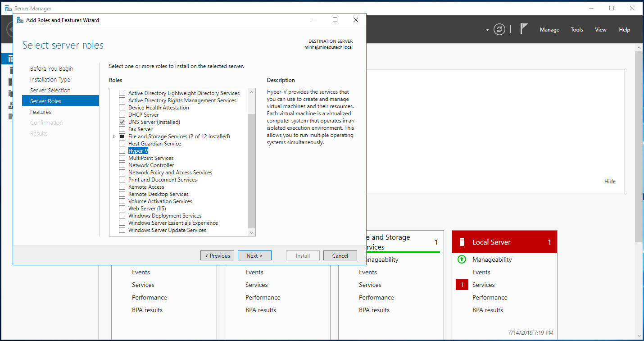This screenshot has width=644, height=341.
Task: Refresh Server Manager with the refresh icon
Action: pos(499,29)
